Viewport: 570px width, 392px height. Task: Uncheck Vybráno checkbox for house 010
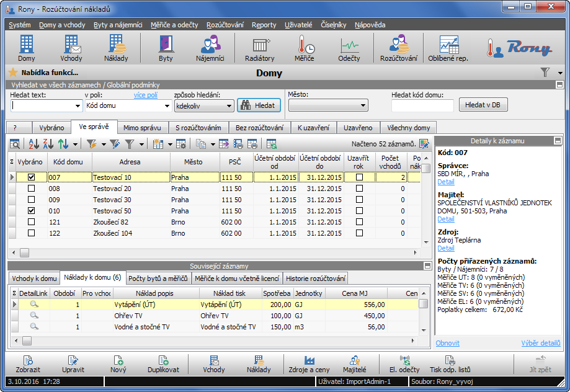click(x=31, y=210)
